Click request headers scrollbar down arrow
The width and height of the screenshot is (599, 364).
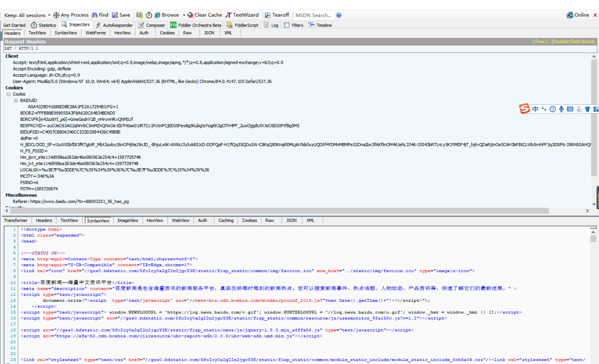(x=594, y=204)
